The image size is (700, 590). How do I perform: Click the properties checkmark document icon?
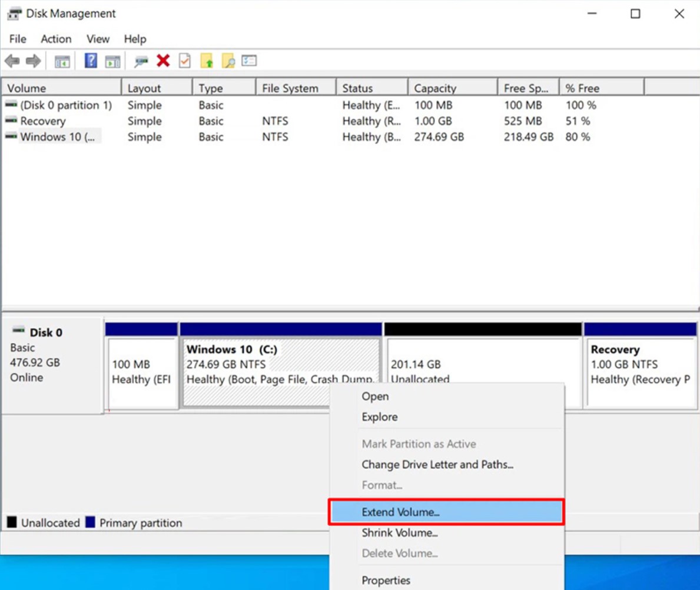point(184,61)
